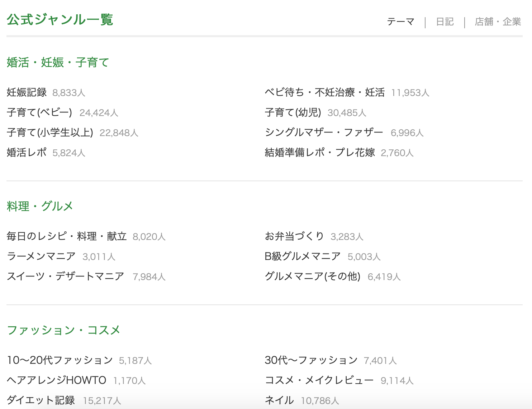Screen dimensions: 532x409
Task: Open the 店舗・企業 tab
Action: [x=498, y=22]
